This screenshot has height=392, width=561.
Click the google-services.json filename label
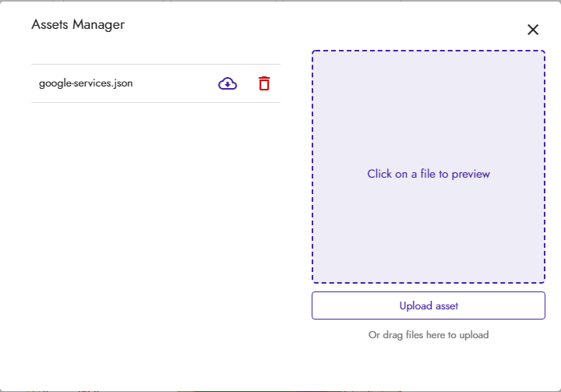tap(86, 83)
